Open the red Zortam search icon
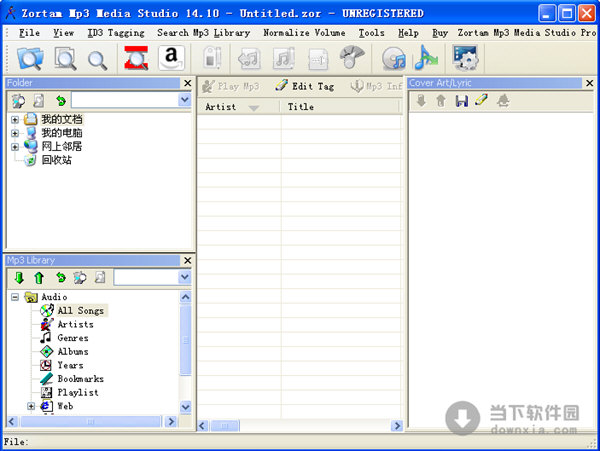The height and width of the screenshot is (451, 600). (136, 58)
